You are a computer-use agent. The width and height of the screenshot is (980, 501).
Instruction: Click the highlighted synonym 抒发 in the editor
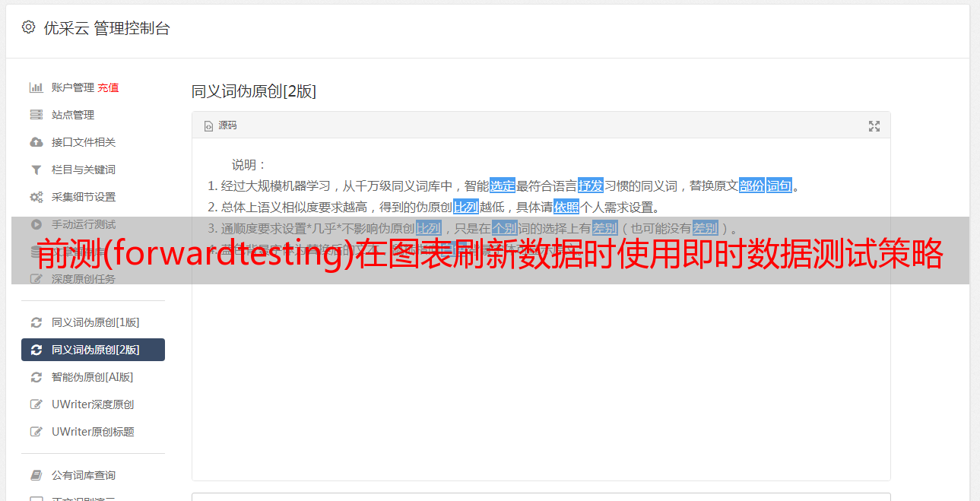[x=591, y=185]
